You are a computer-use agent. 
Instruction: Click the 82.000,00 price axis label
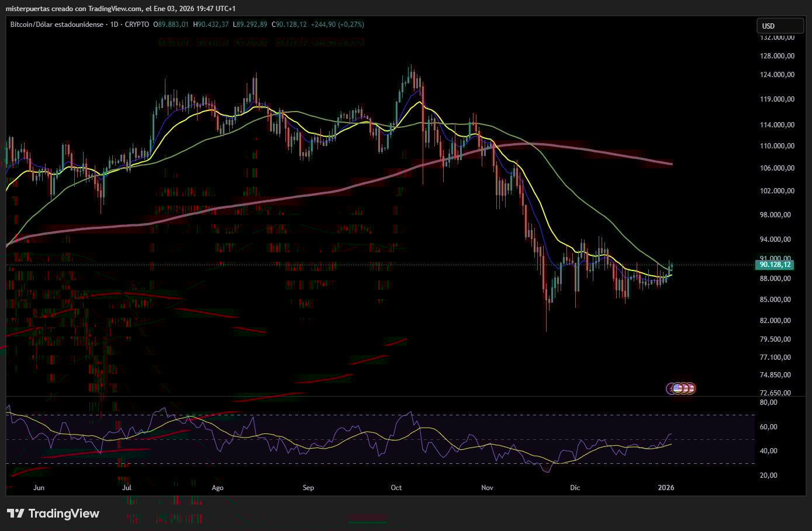click(x=775, y=321)
